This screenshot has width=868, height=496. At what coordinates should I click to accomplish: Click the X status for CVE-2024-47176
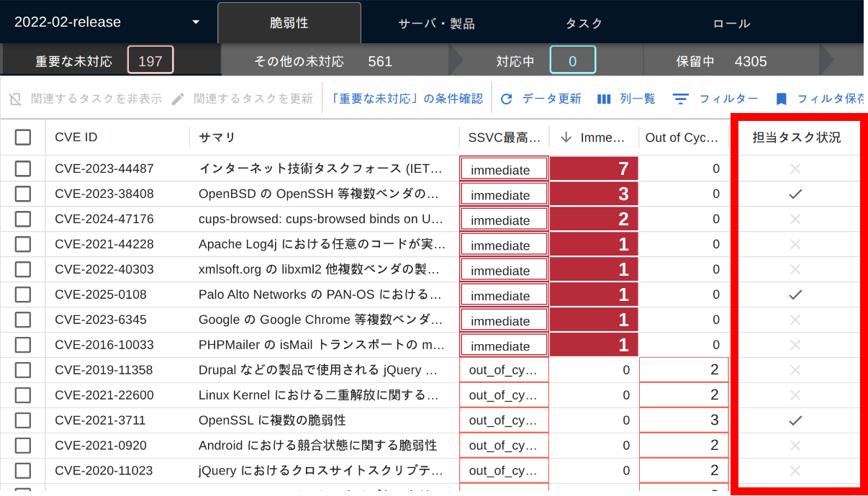795,219
